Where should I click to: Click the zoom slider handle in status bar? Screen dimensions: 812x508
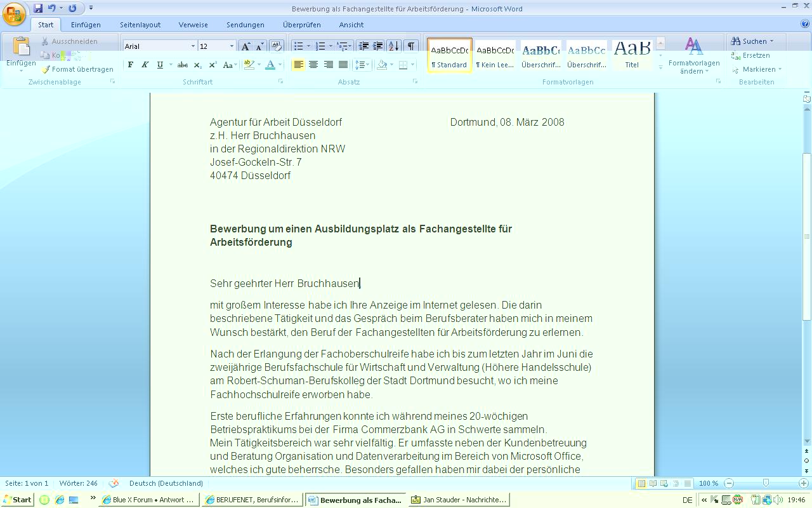tap(766, 483)
